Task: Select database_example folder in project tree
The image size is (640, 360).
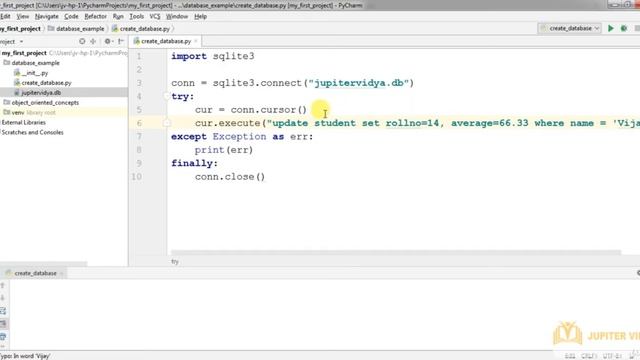Action: [36, 63]
